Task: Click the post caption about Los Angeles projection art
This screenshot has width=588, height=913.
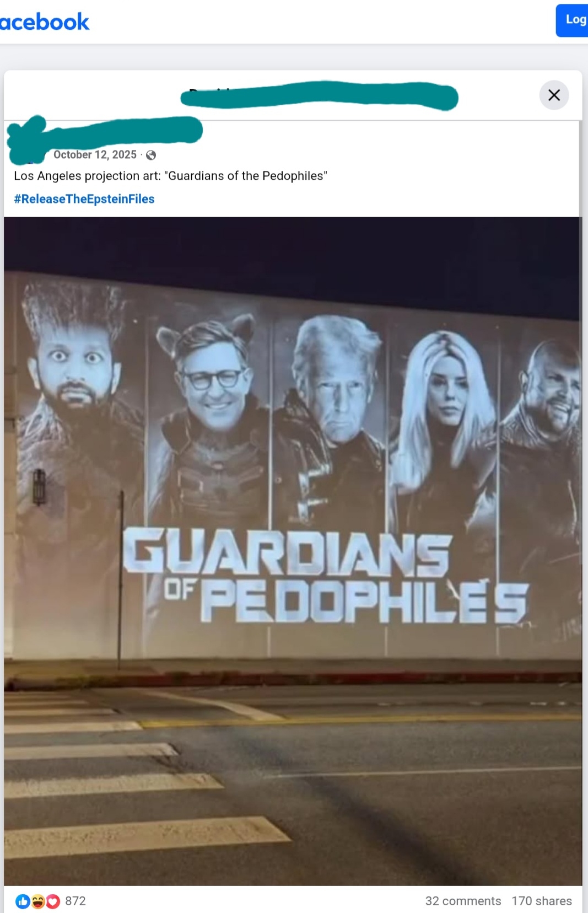Action: [171, 176]
